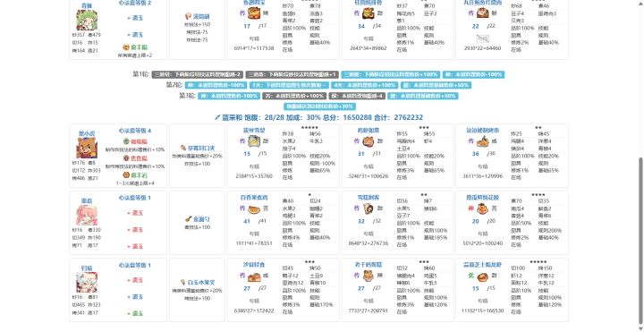Click the 3火 tag in 第2轮
The height and width of the screenshot is (332, 644).
point(289,86)
